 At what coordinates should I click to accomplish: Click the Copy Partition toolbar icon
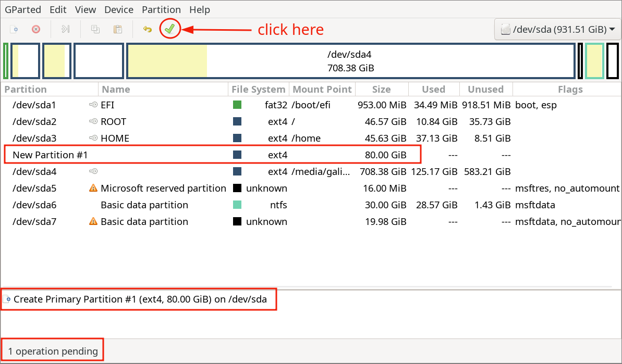coord(95,29)
